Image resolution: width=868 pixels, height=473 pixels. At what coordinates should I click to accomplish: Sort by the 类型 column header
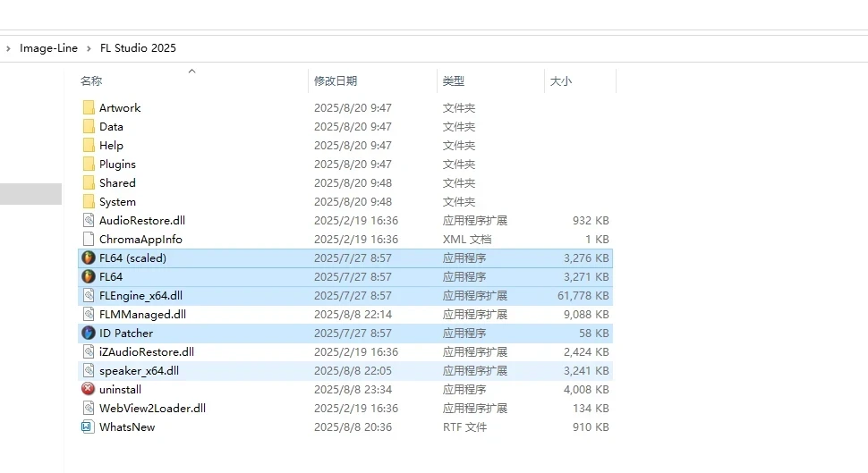coord(454,80)
